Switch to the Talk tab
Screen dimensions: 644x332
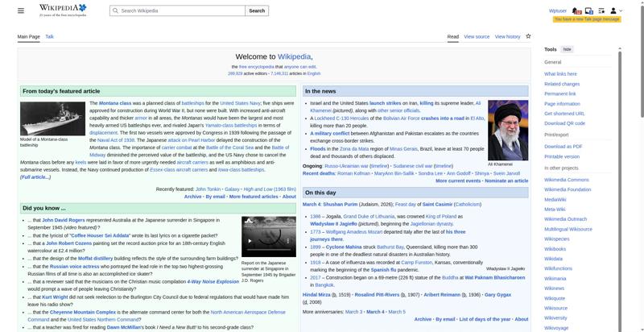[49, 36]
